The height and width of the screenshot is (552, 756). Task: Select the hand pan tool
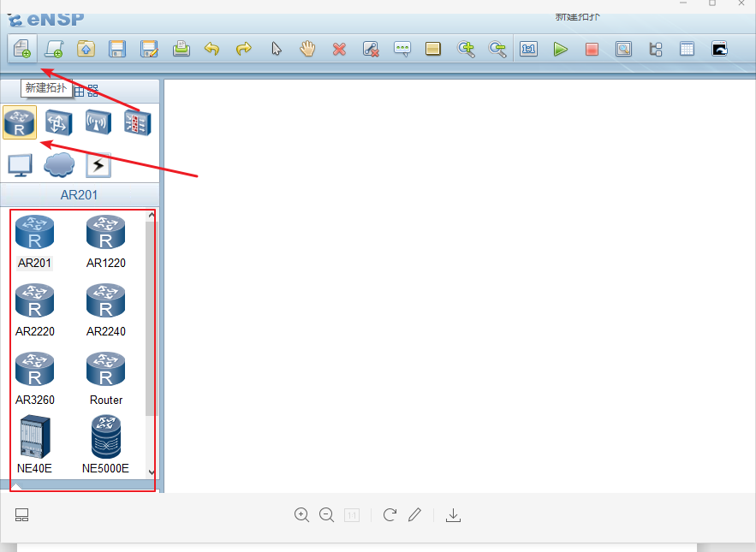pyautogui.click(x=307, y=49)
